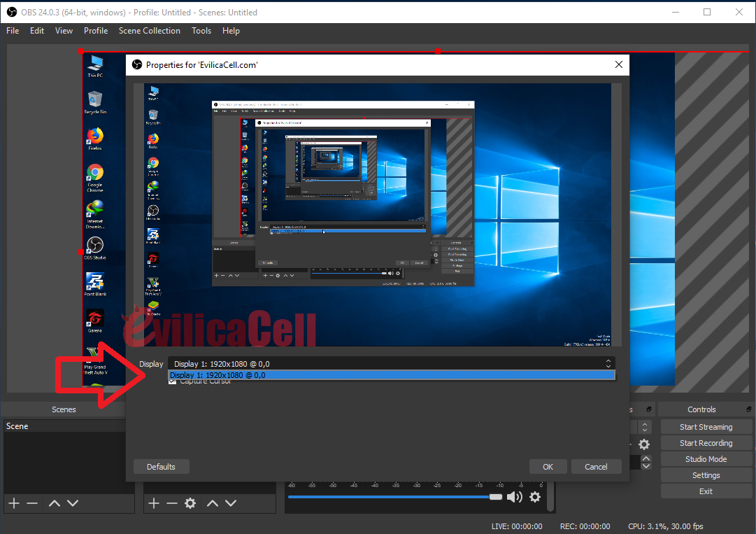Move source down arrow in Sources toolbar
The height and width of the screenshot is (534, 756).
pyautogui.click(x=231, y=504)
